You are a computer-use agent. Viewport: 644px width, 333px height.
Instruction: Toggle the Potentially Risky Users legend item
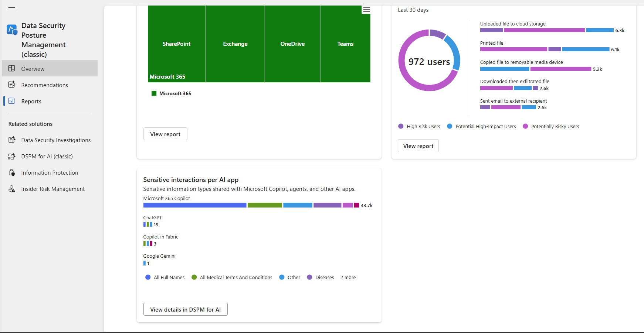pos(551,126)
